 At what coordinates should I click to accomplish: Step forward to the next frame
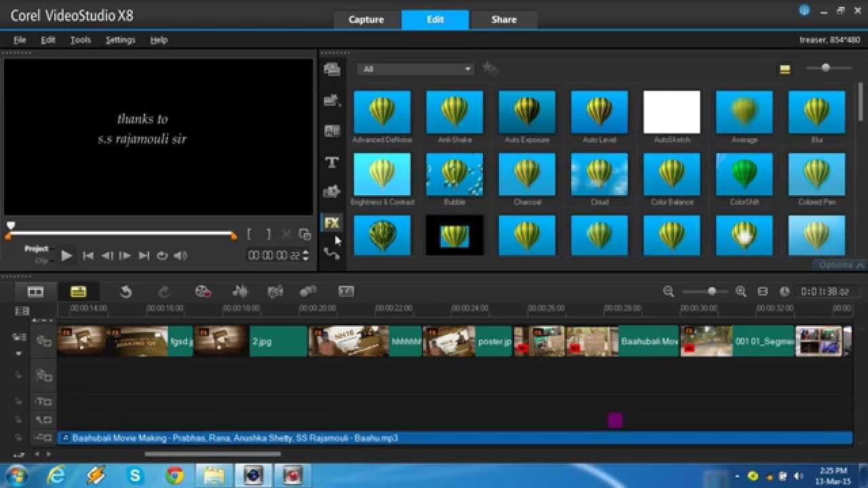point(125,256)
